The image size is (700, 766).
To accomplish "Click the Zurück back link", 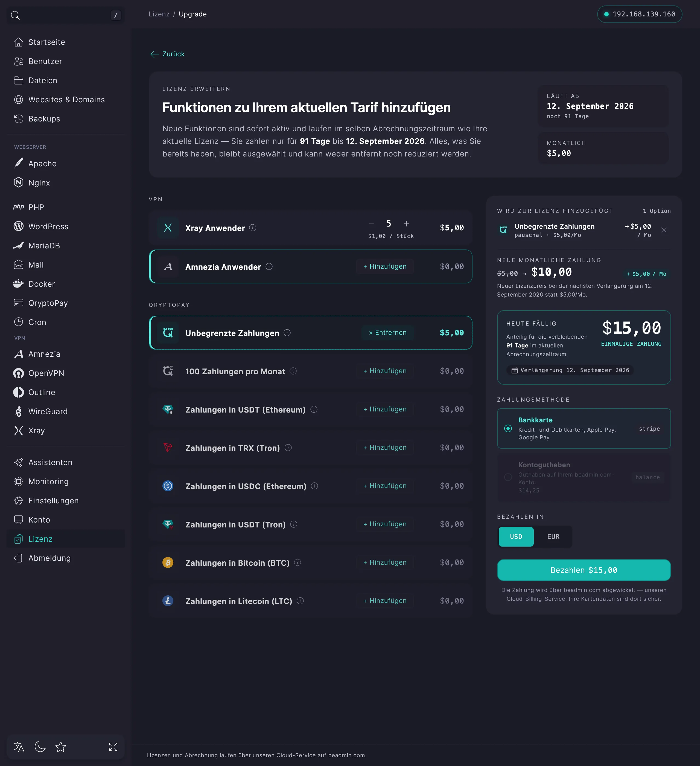I will pos(168,54).
